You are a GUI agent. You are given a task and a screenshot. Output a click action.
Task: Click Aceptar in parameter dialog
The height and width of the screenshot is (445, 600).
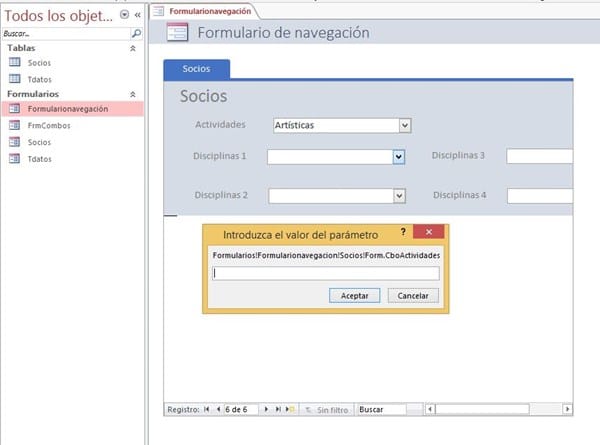pyautogui.click(x=354, y=296)
